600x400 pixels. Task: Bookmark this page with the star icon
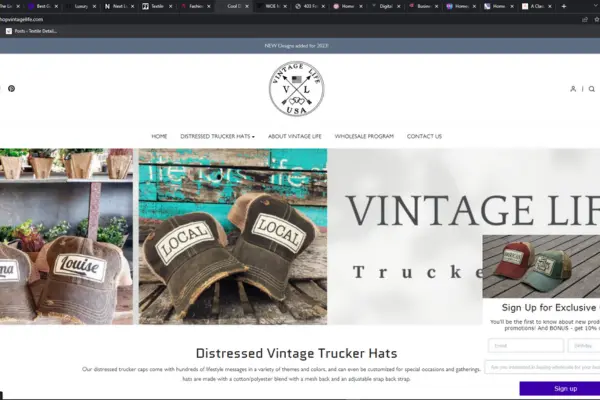click(x=597, y=19)
